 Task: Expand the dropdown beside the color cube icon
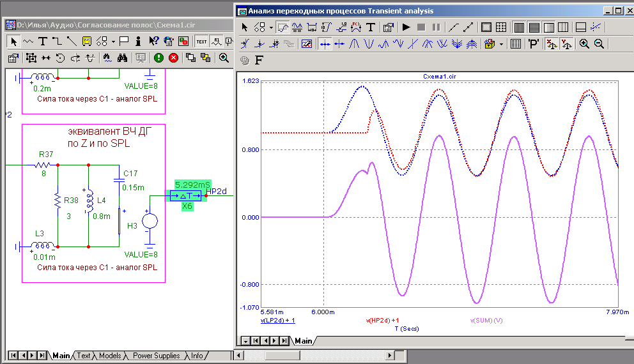(x=502, y=44)
